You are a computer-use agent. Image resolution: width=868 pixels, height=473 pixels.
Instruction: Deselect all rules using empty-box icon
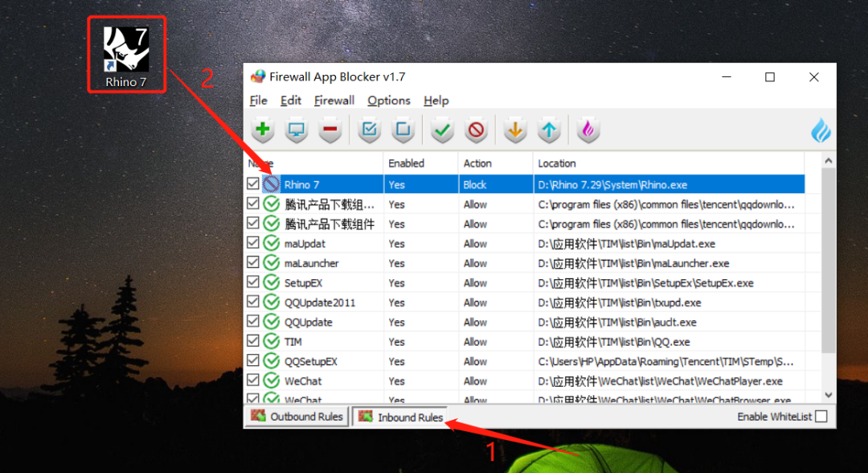tap(402, 130)
